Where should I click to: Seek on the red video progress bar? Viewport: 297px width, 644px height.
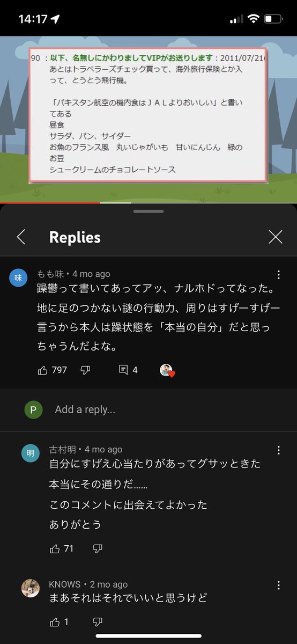(148, 202)
